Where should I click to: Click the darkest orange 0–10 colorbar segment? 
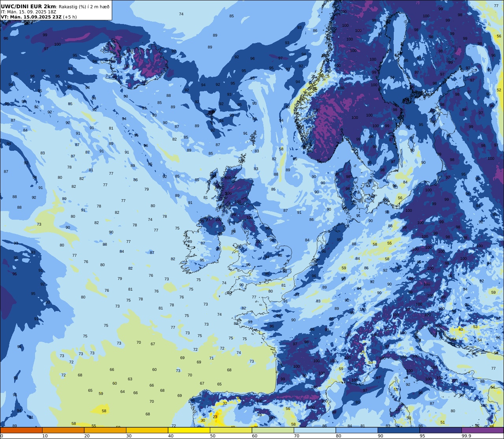(21, 430)
